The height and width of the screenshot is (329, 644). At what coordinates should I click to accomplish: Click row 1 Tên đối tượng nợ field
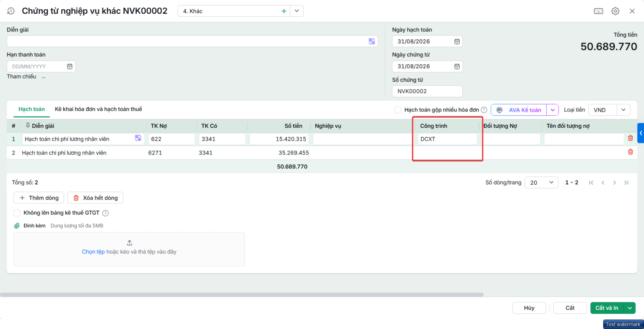584,139
